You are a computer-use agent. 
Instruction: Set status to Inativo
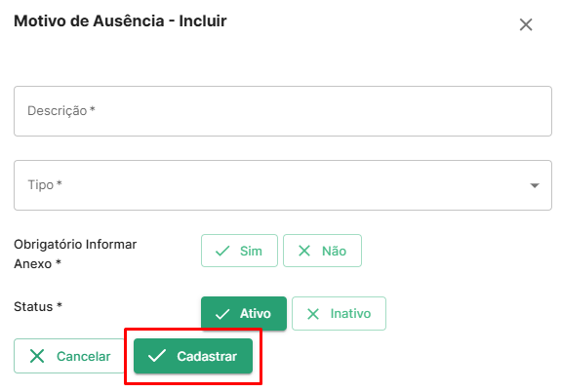[x=339, y=313]
